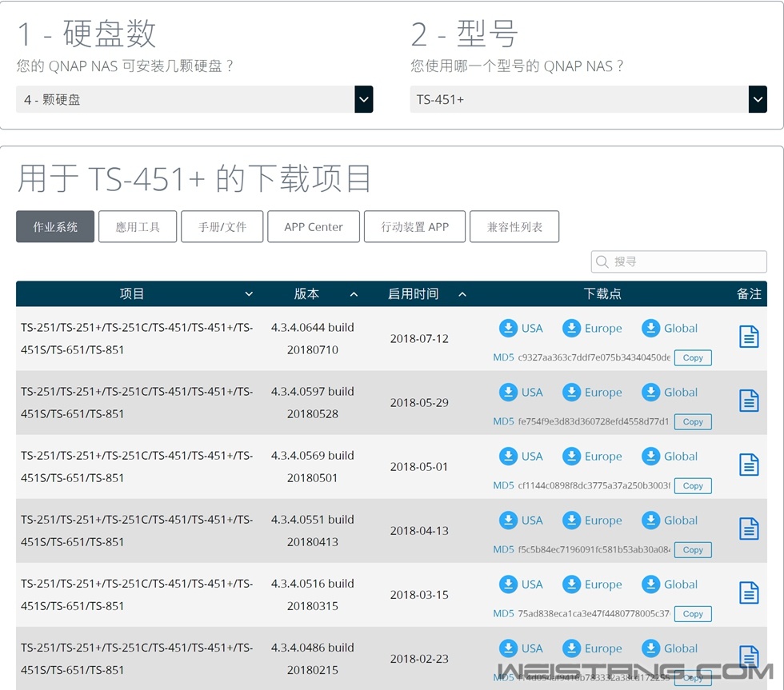The width and height of the screenshot is (784, 690).
Task: Select the date 2018-05-29
Action: pyautogui.click(x=419, y=403)
